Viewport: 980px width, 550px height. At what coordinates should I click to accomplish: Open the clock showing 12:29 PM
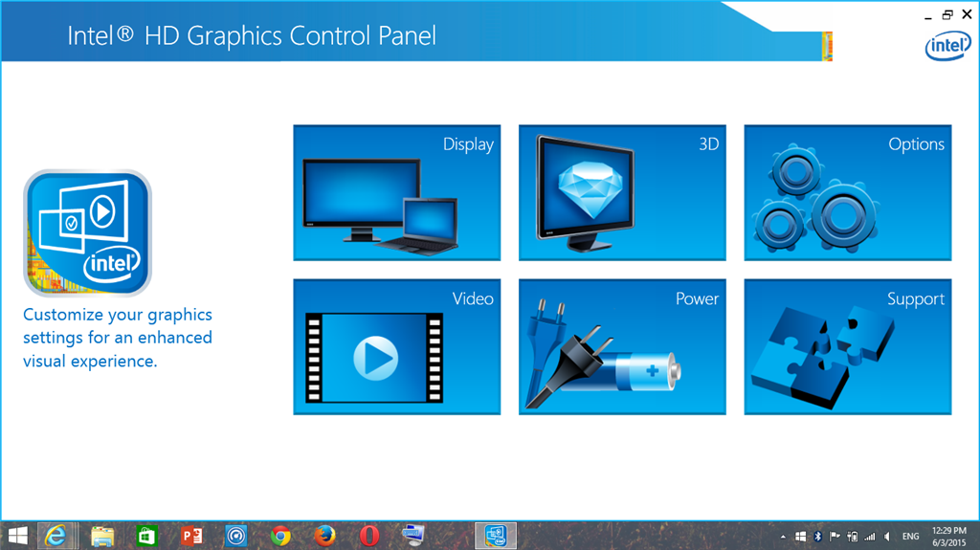click(948, 537)
